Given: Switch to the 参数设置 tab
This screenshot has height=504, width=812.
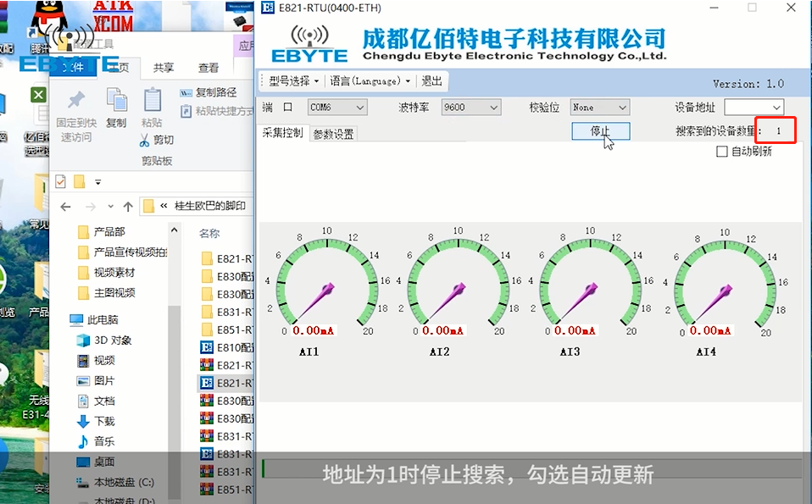Looking at the screenshot, I should (x=334, y=132).
